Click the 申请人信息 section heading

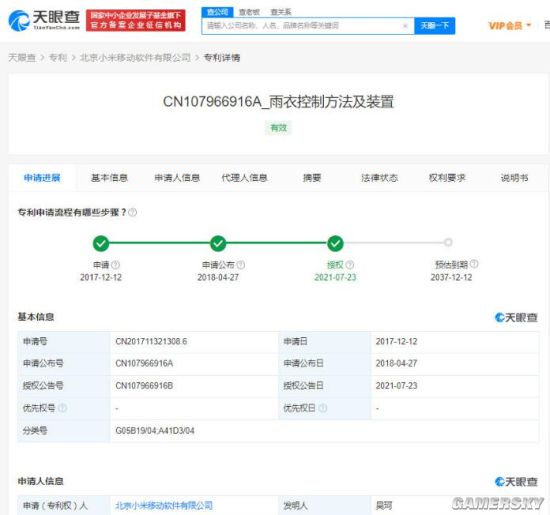coord(40,481)
